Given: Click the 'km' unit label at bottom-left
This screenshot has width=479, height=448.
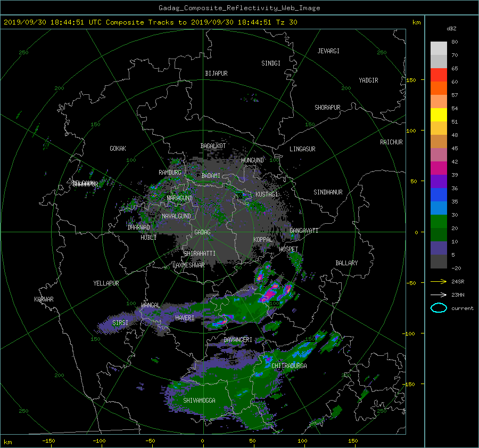Looking at the screenshot, I should click(x=7, y=442).
